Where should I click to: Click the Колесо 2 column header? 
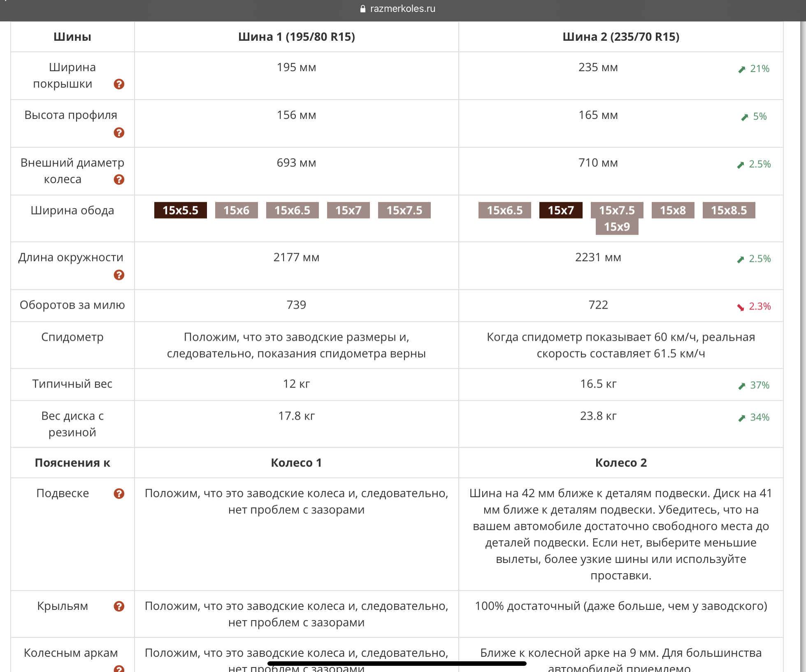(x=620, y=463)
